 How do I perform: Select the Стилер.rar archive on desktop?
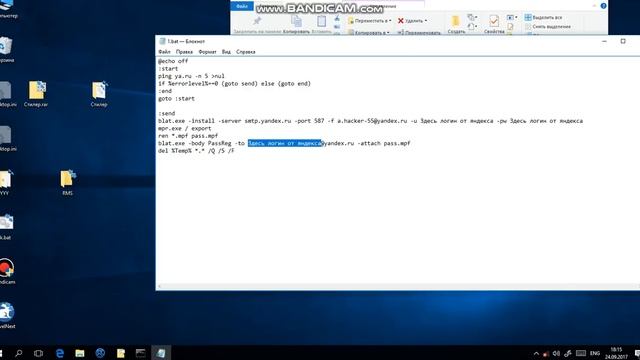pos(36,94)
